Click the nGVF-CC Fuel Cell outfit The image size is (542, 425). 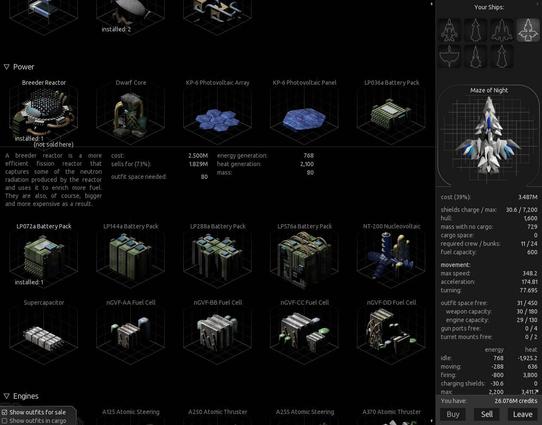point(304,332)
